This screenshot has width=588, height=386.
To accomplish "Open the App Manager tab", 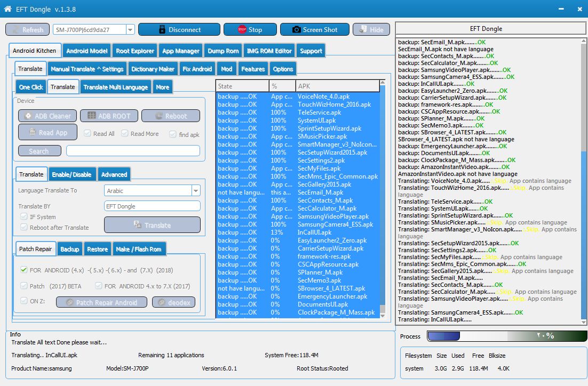I will 181,51.
